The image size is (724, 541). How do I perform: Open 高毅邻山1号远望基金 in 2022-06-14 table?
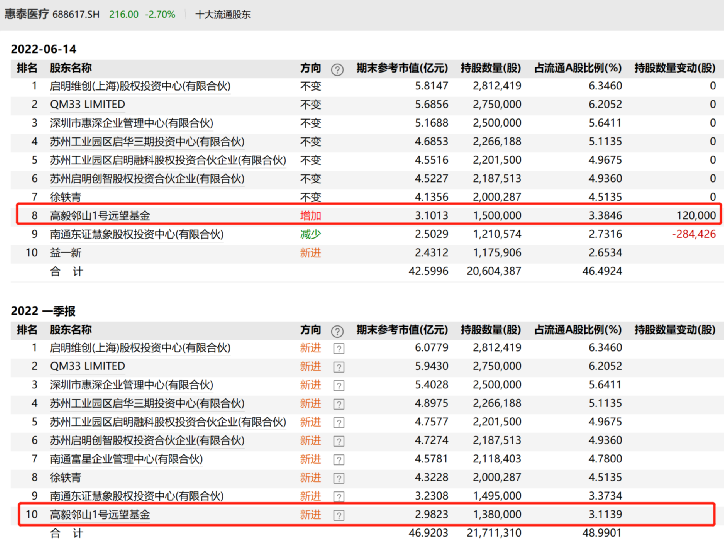100,215
